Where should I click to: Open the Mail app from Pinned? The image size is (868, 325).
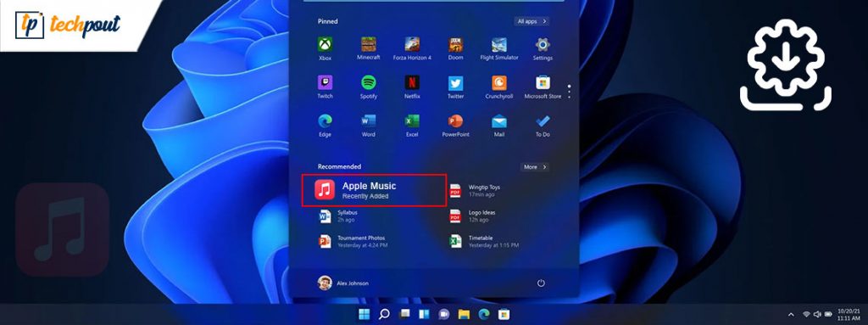coord(498,126)
